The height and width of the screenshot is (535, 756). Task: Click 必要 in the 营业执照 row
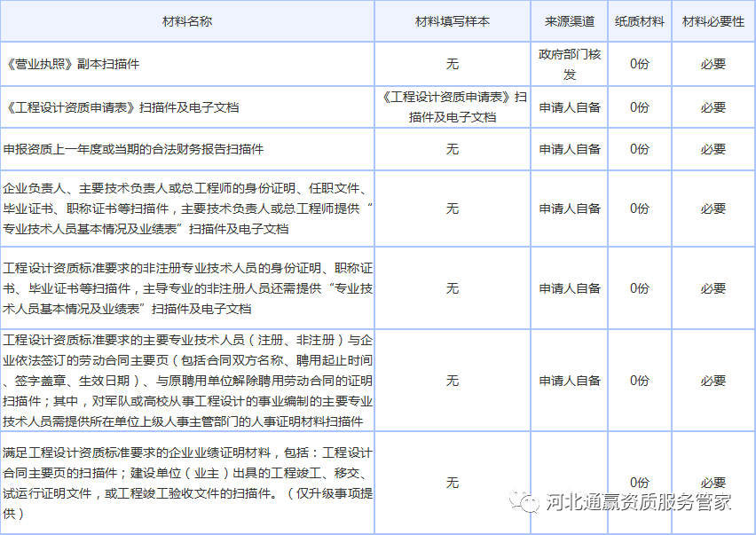[713, 64]
